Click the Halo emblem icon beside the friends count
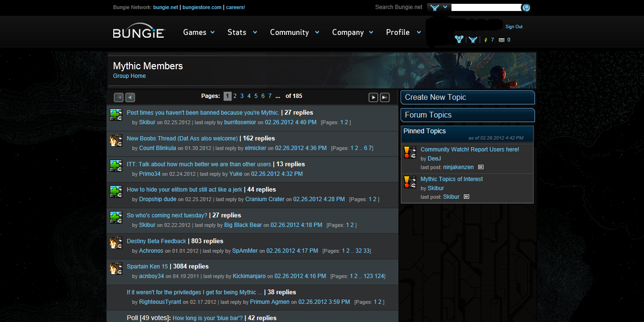This screenshot has height=322, width=644. (473, 40)
